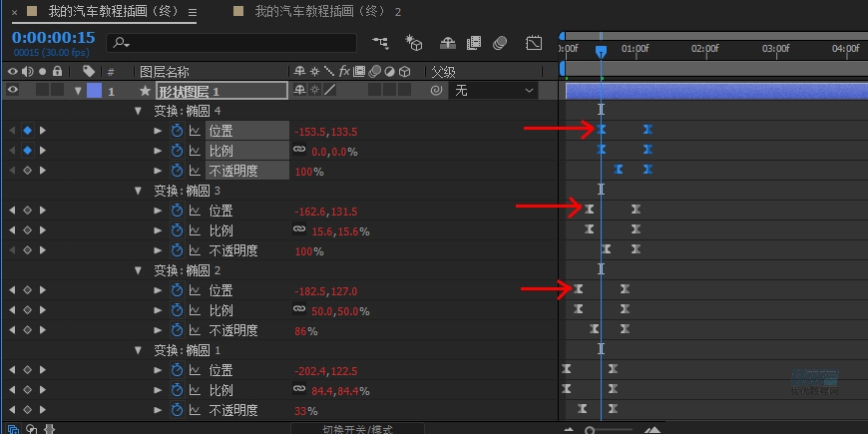Click the current time 0:00:00:15 display
868x434 pixels.
[x=53, y=38]
